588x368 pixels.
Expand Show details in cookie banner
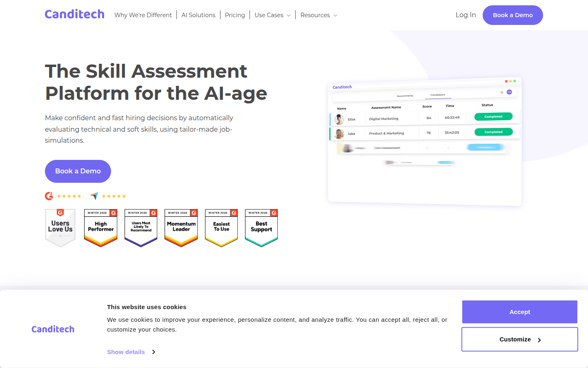(x=131, y=352)
